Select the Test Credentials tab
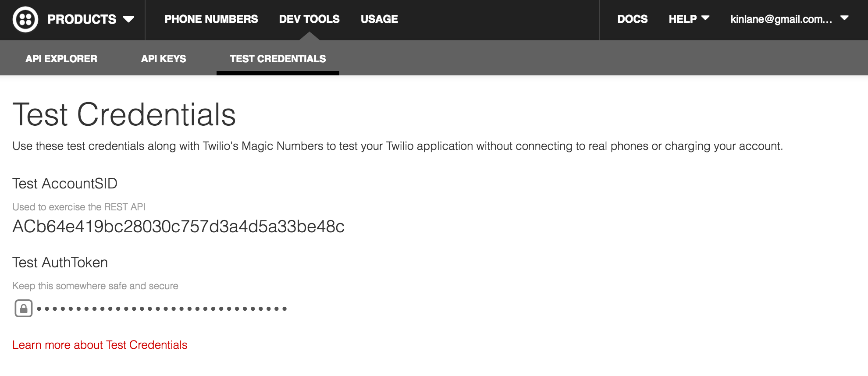 coord(278,59)
